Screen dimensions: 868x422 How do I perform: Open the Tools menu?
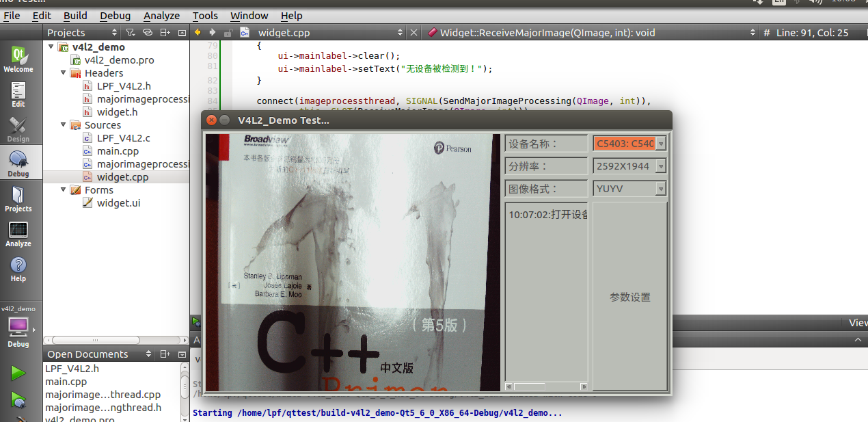pyautogui.click(x=204, y=15)
